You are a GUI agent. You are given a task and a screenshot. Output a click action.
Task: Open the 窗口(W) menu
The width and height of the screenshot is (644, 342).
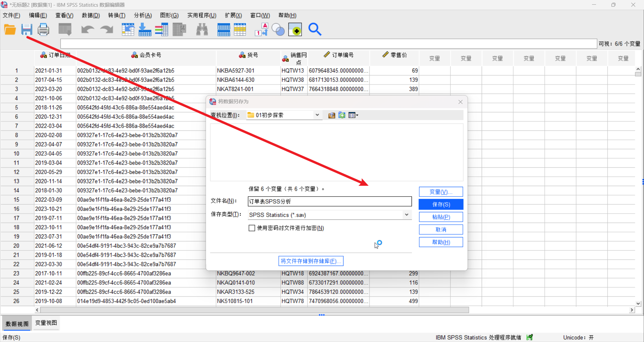point(260,15)
